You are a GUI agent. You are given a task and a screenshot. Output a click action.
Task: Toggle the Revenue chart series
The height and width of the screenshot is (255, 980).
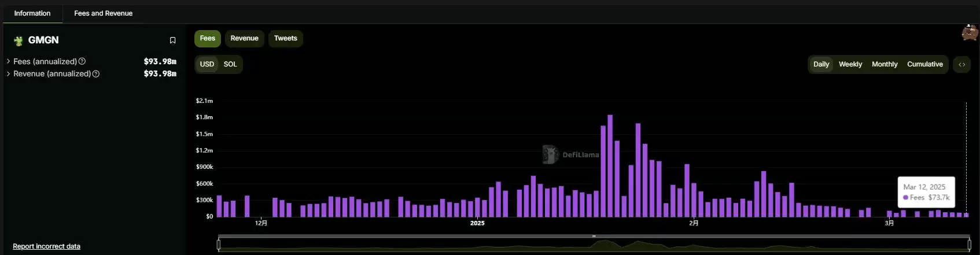click(x=244, y=38)
